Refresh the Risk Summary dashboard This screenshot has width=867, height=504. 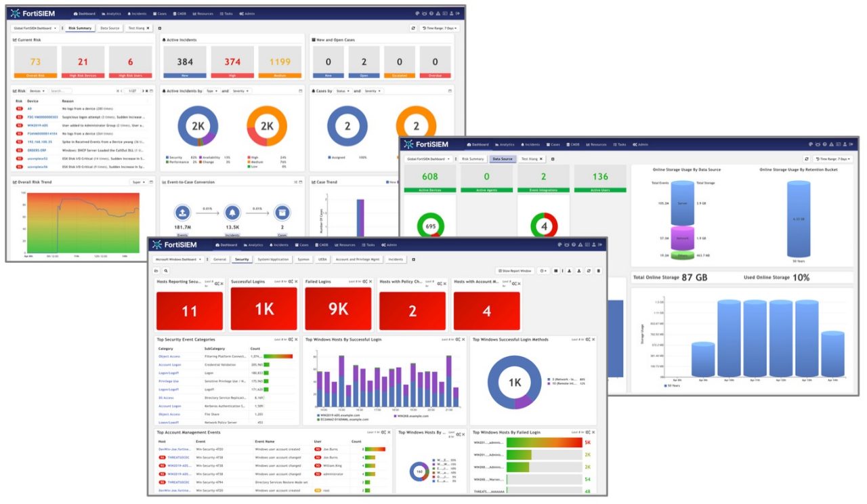click(413, 28)
